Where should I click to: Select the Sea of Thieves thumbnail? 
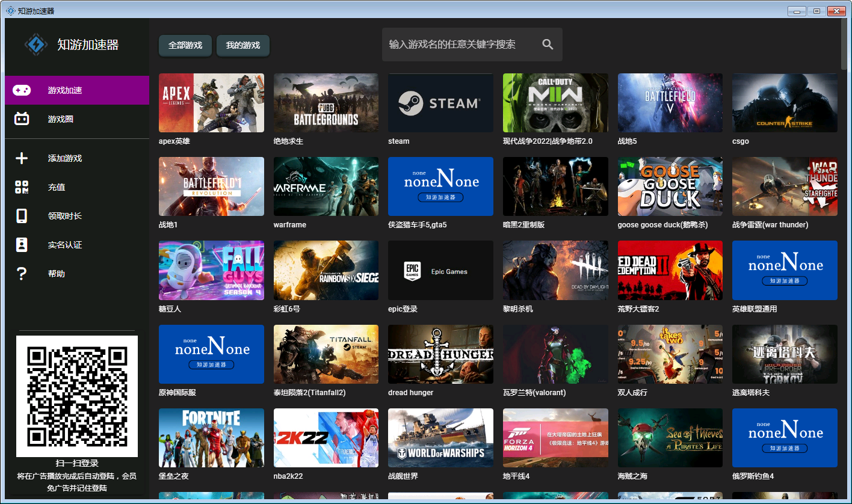[670, 438]
